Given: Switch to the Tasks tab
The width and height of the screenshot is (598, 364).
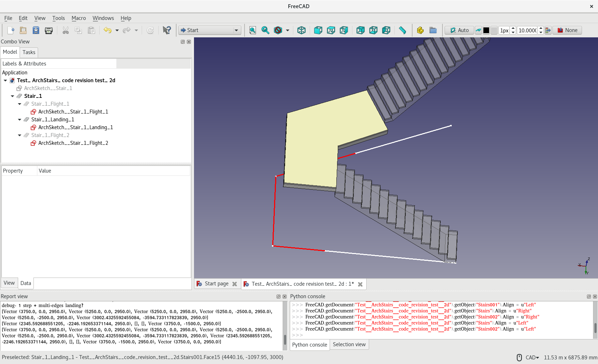Looking at the screenshot, I should [29, 52].
